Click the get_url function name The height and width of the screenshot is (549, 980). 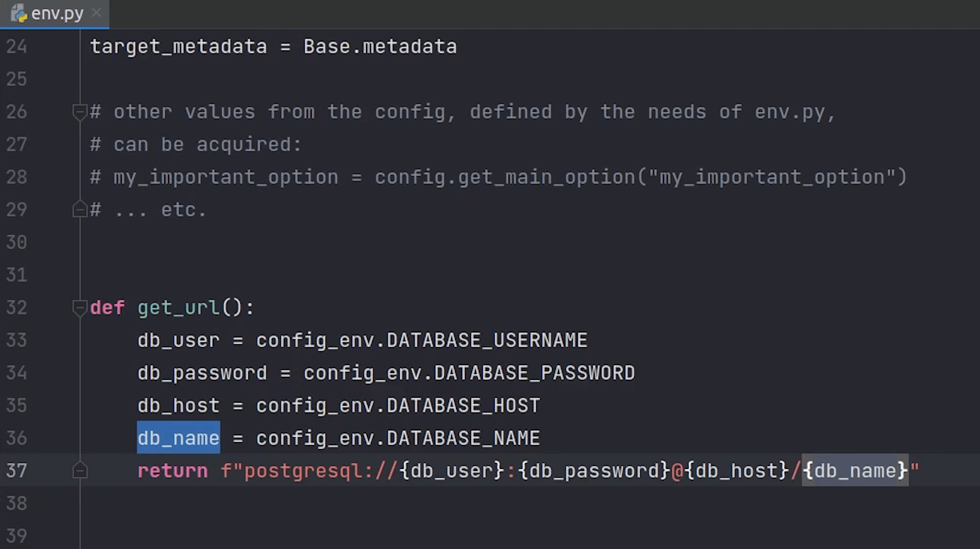click(x=179, y=308)
